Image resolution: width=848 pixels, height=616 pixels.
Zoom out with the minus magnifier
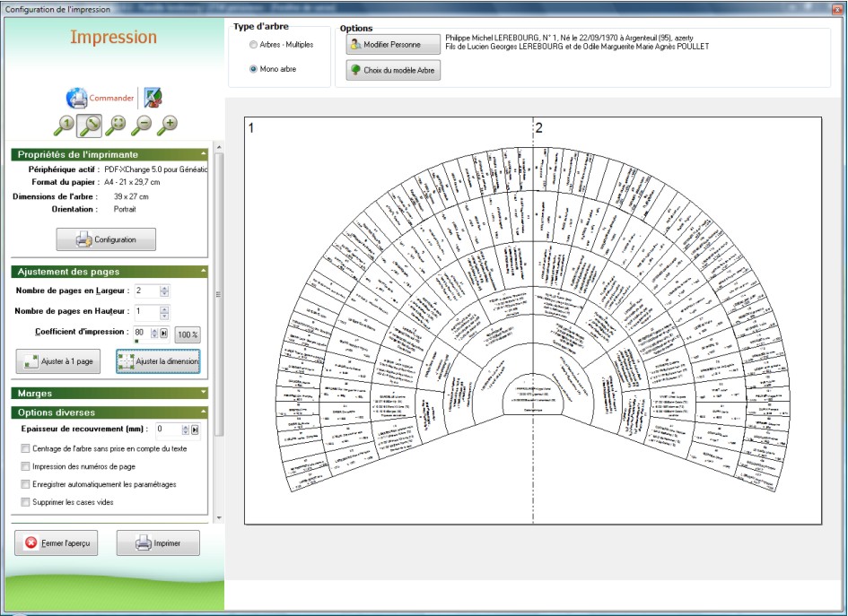tap(142, 125)
